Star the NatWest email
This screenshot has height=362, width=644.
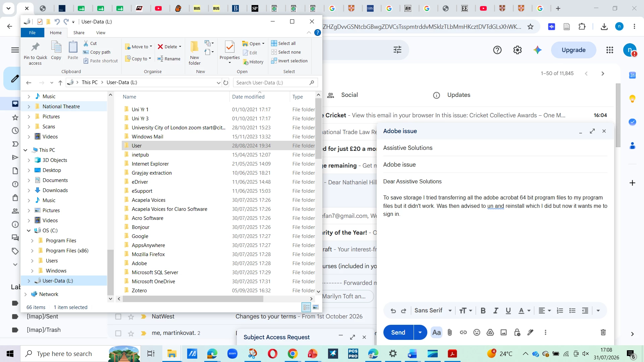click(131, 317)
